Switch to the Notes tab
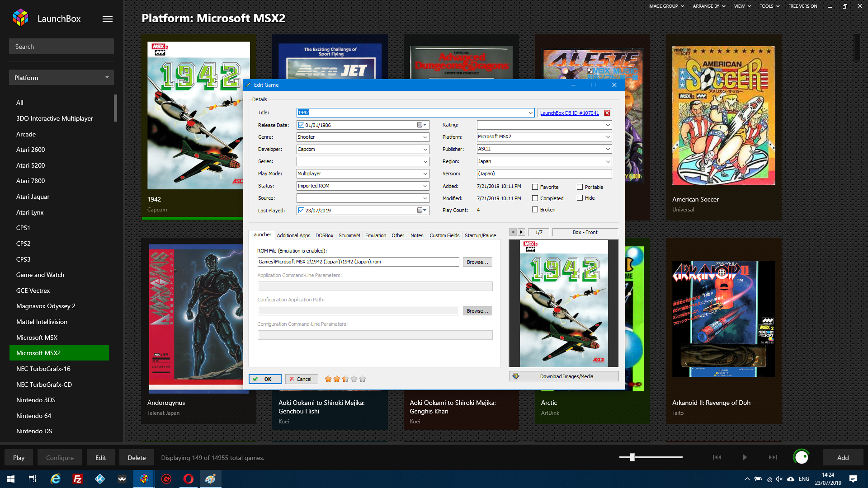868x488 pixels. tap(417, 235)
